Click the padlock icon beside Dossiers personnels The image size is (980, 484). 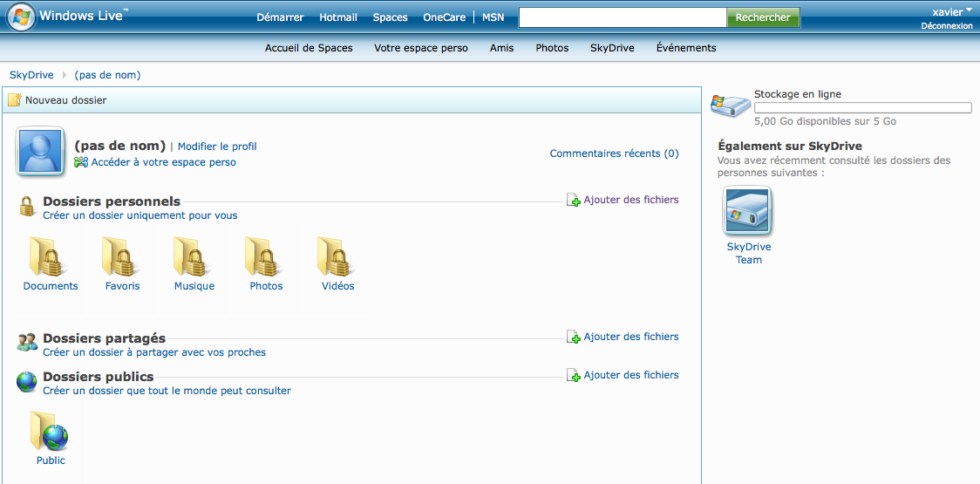click(x=26, y=206)
